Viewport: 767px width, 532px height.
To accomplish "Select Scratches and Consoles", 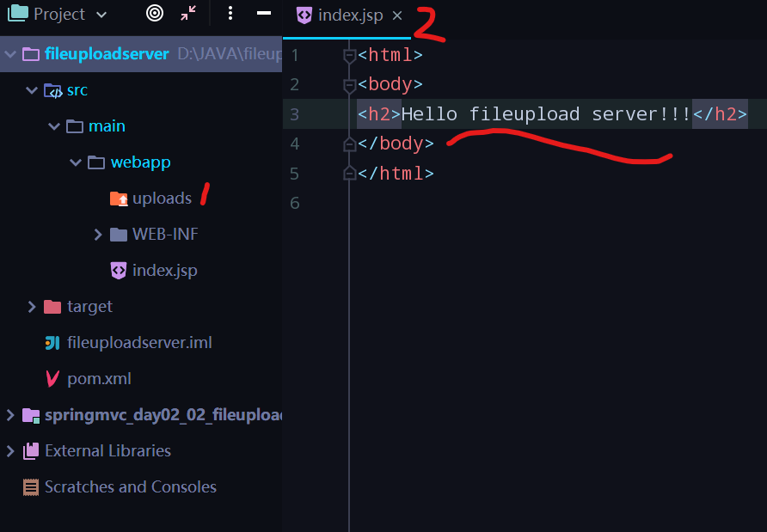I will tap(131, 487).
